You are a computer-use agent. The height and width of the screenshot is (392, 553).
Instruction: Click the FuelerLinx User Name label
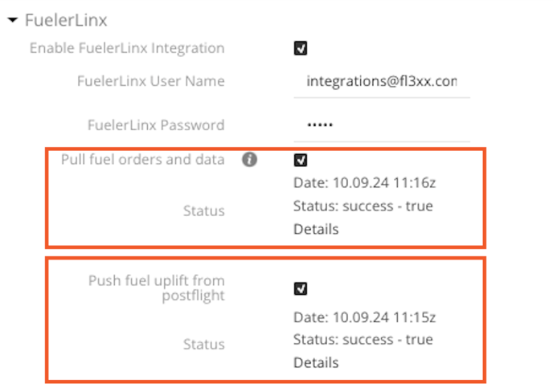pos(151,81)
